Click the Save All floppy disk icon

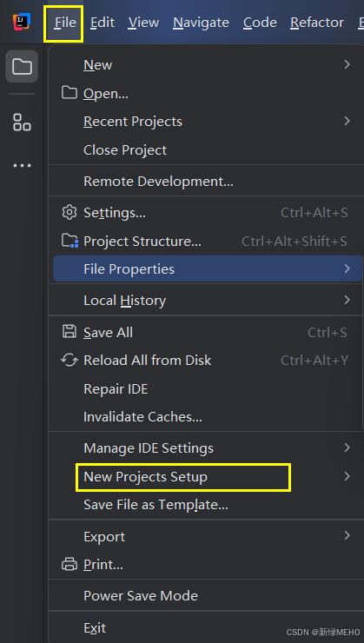click(x=69, y=331)
